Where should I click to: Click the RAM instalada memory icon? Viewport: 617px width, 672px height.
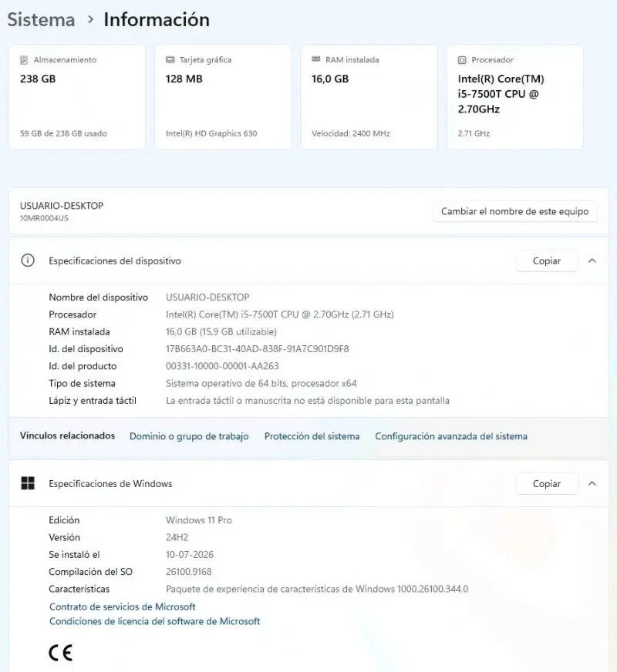click(316, 59)
